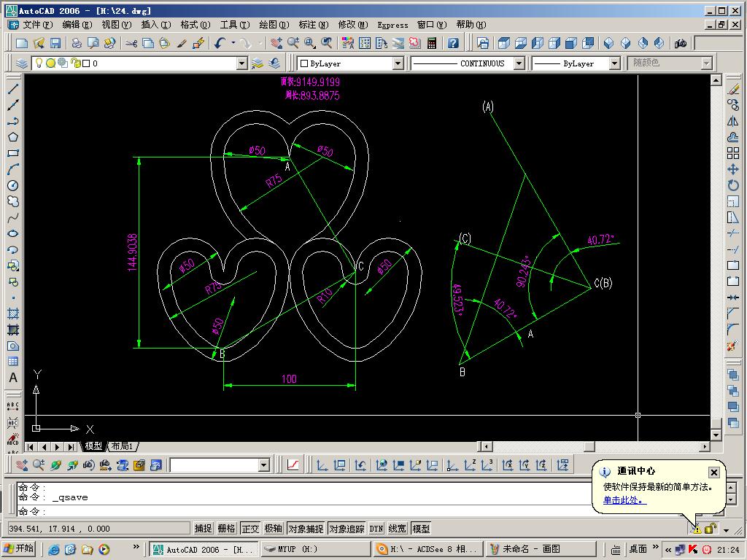Screen dimensions: 747x560
Task: Click the Move modify tool
Action: click(733, 169)
